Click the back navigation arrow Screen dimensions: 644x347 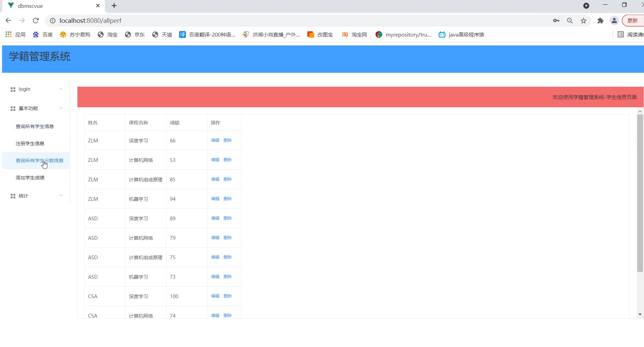[9, 20]
